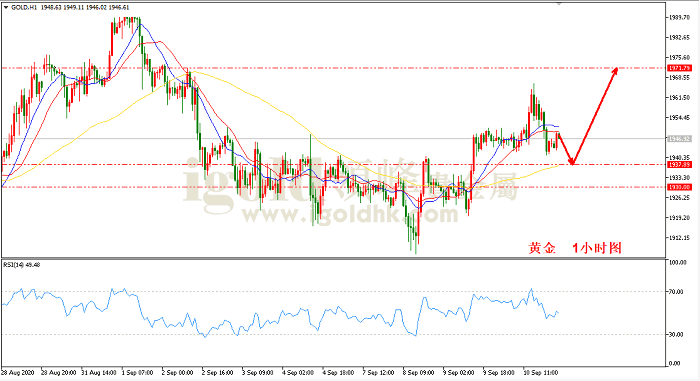Click the 1919.20 price axis value
The height and width of the screenshot is (381, 700).
[679, 218]
